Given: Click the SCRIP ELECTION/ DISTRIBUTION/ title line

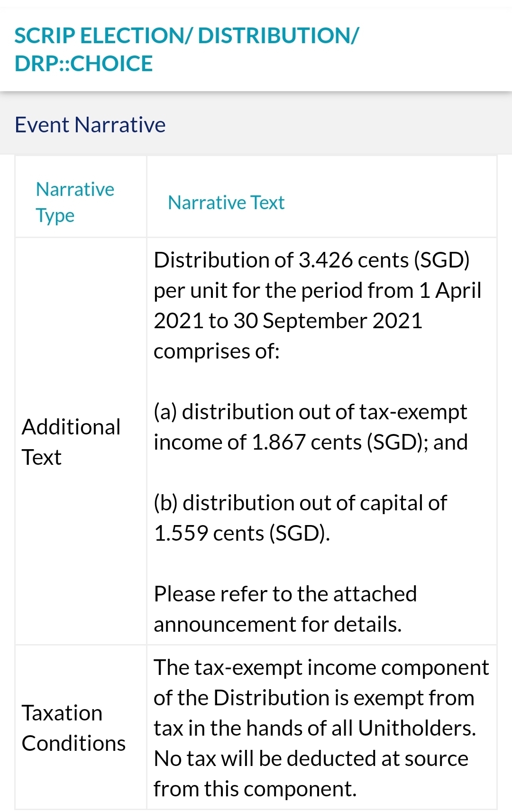Looking at the screenshot, I should tap(186, 36).
